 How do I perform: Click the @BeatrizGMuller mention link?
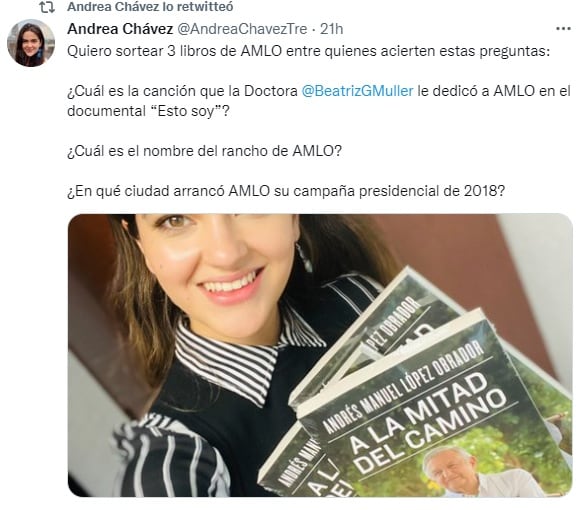[x=357, y=91]
